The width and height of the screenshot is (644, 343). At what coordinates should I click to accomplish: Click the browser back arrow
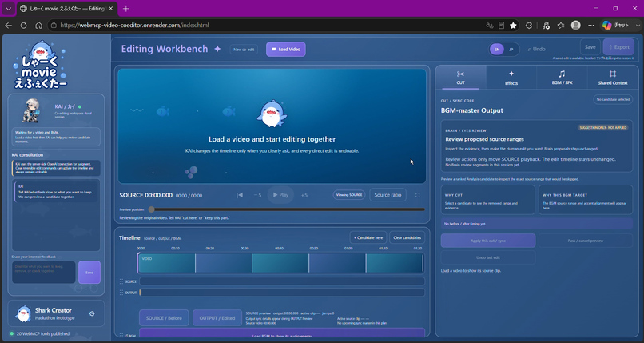(8, 25)
